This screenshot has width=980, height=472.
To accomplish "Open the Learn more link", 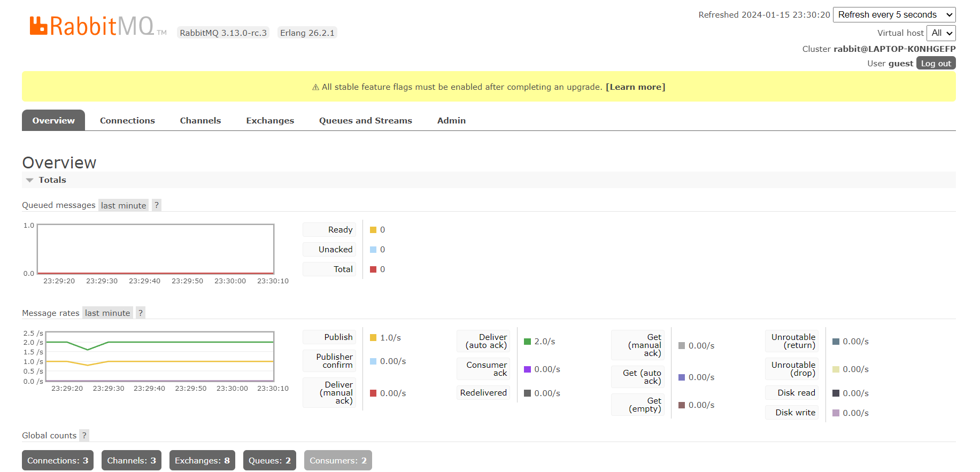I will point(636,87).
